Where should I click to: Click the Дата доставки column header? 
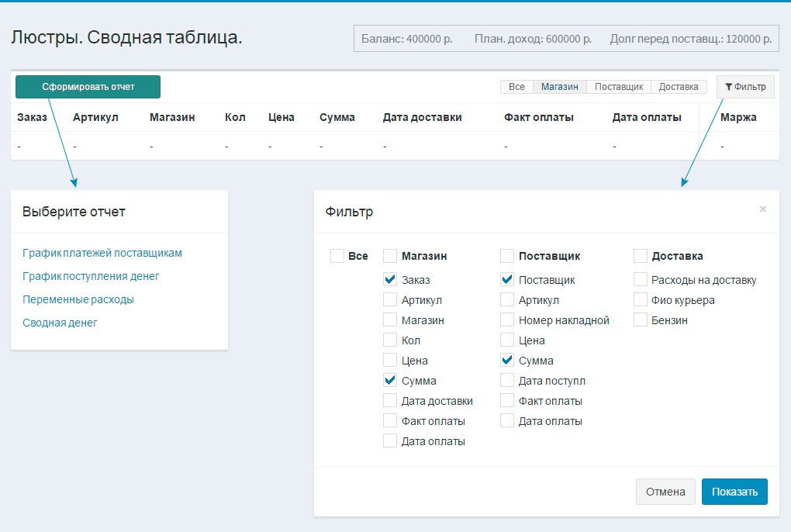point(422,118)
